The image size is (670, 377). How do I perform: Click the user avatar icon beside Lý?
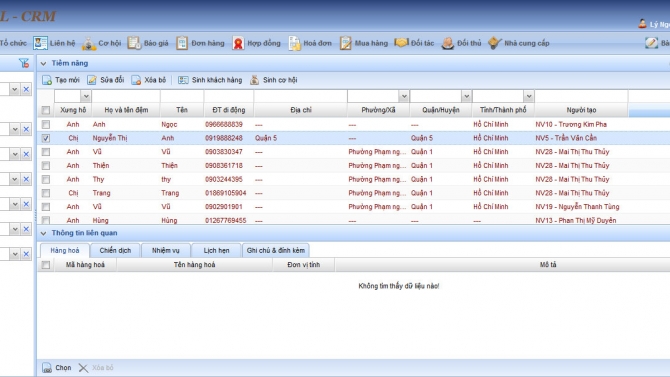(x=642, y=24)
